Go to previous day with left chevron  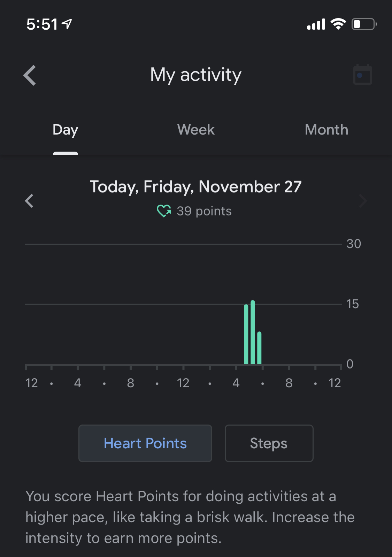(x=29, y=201)
